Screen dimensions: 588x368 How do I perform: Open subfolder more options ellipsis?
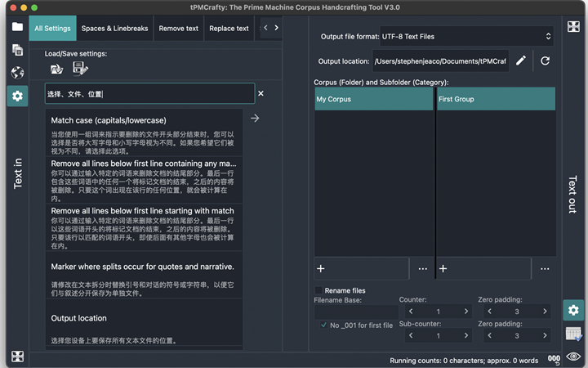[x=545, y=268]
